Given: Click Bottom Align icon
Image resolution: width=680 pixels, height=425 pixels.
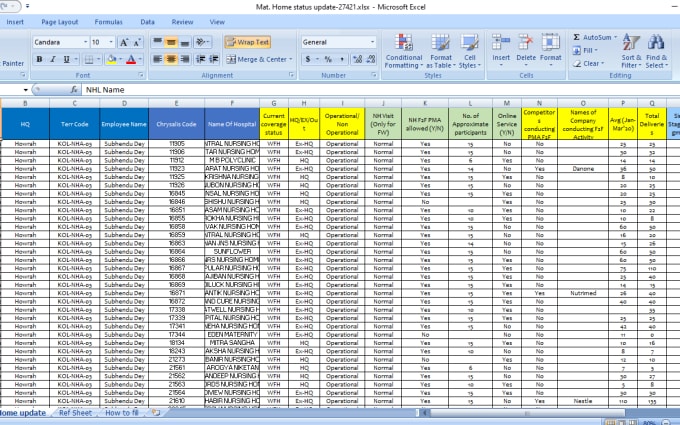Looking at the screenshot, I should pos(185,42).
